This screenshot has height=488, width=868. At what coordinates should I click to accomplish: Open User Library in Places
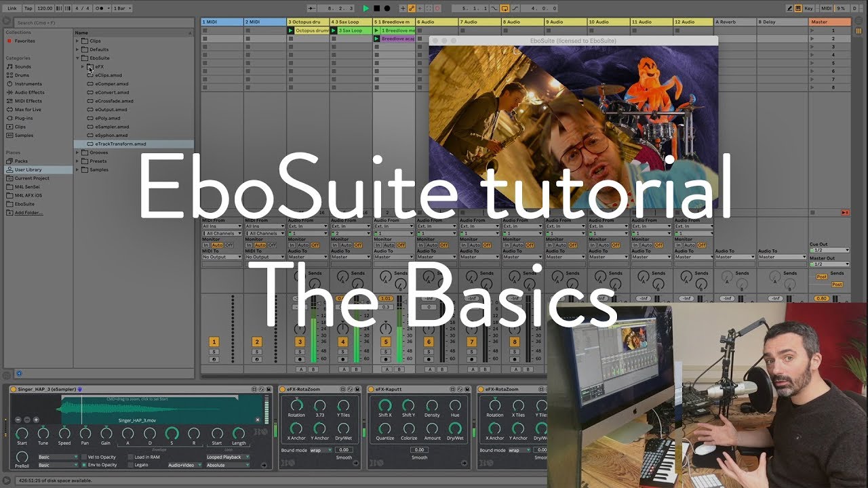27,169
